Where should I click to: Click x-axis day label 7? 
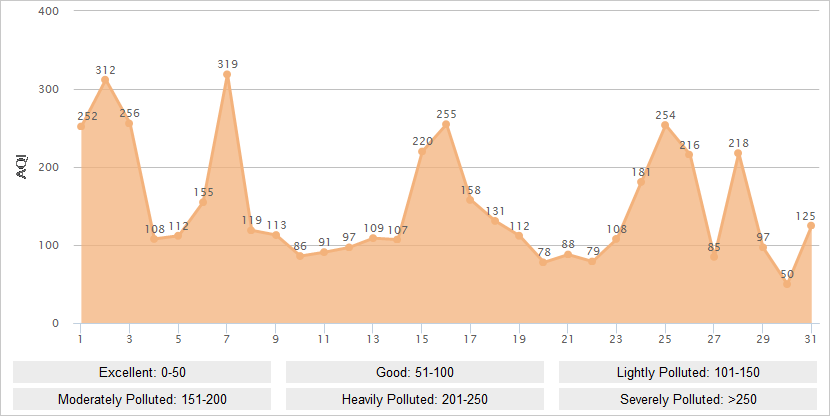[227, 339]
